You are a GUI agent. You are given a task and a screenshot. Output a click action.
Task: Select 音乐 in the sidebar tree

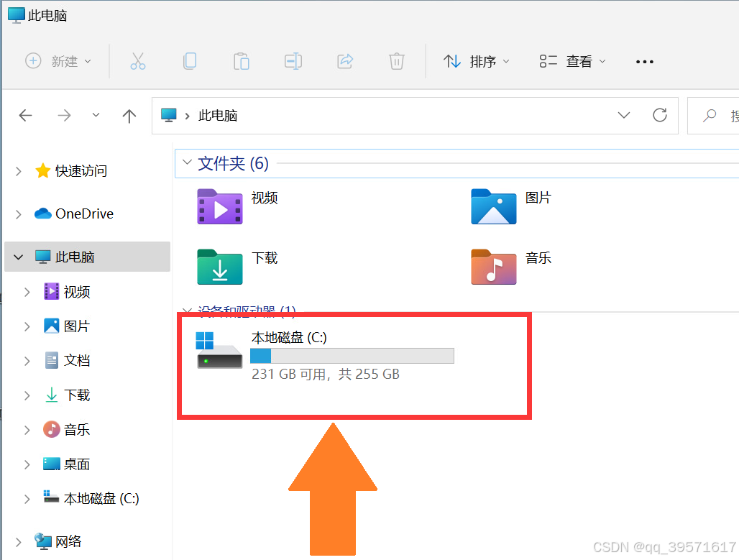pos(66,429)
